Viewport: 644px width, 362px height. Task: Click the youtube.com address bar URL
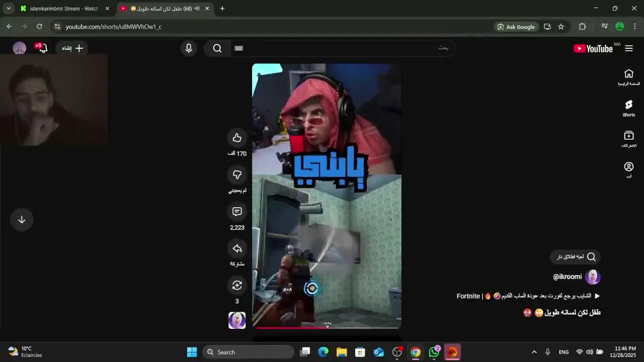[114, 27]
